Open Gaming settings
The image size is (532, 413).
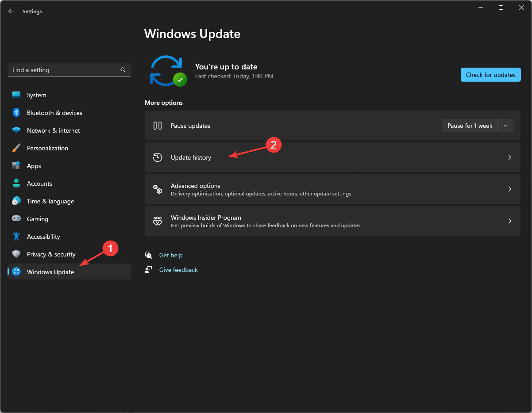coord(69,219)
